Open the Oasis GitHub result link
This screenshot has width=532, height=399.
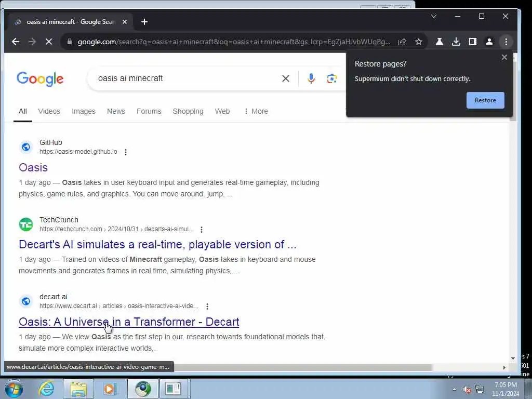[x=33, y=168]
